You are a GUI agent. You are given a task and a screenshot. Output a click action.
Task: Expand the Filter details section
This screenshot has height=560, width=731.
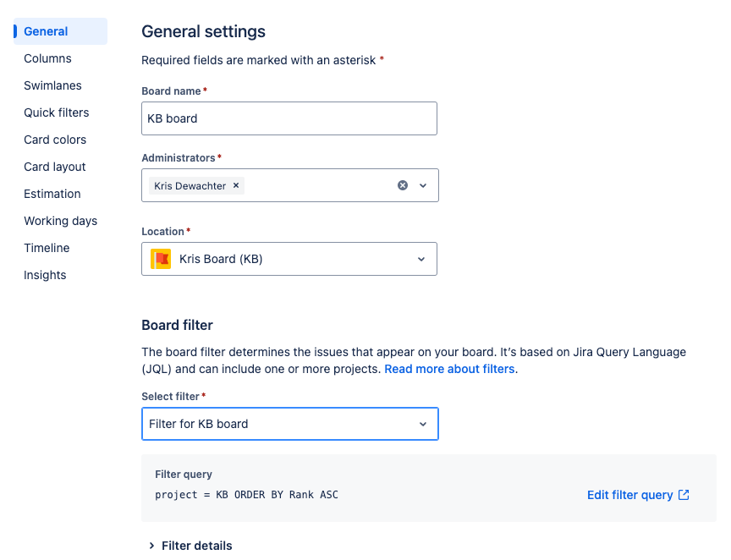coord(190,546)
